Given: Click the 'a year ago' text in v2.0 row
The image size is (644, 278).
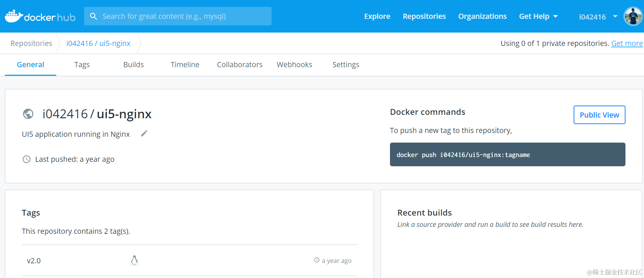Looking at the screenshot, I should (x=337, y=261).
